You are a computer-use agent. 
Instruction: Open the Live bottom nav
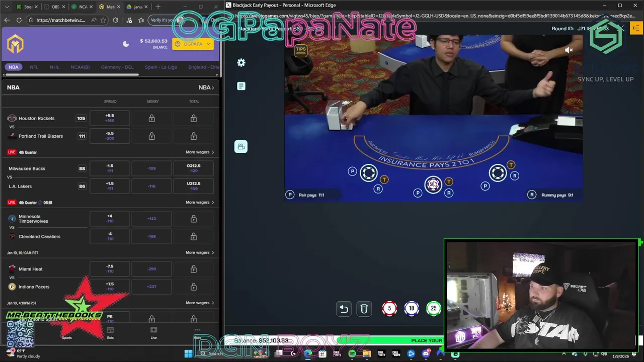pyautogui.click(x=154, y=333)
